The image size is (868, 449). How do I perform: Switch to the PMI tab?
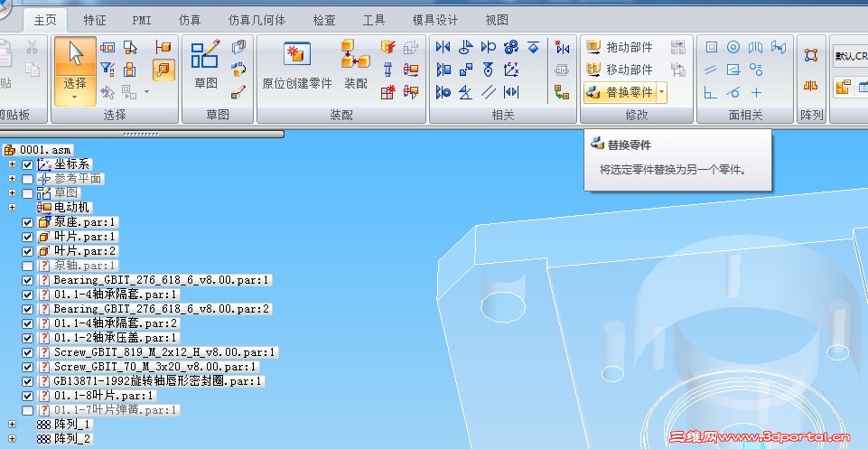click(142, 21)
